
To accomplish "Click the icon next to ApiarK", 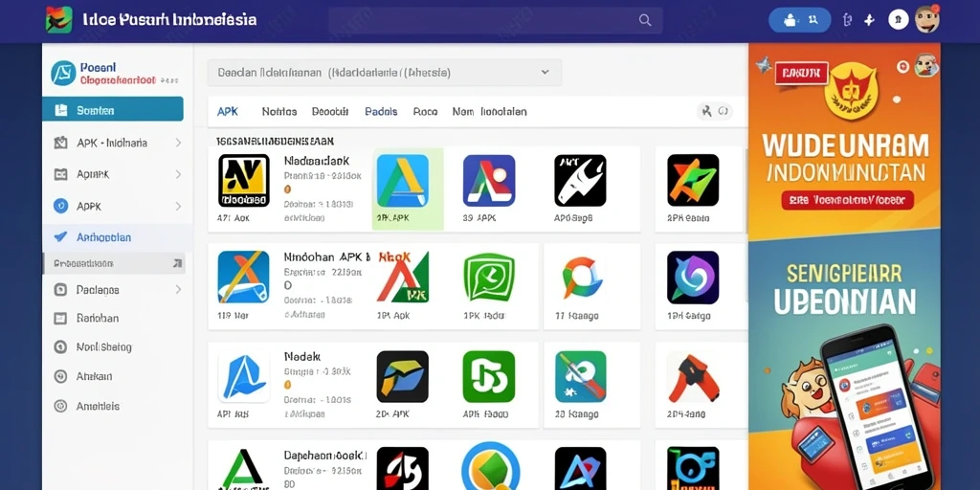I will 60,174.
